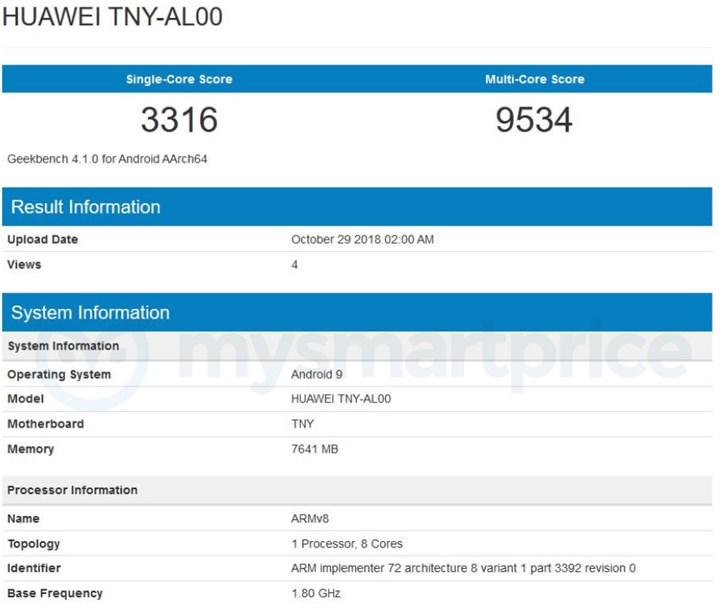
Task: Select the multi-core score value 9534
Action: (534, 120)
